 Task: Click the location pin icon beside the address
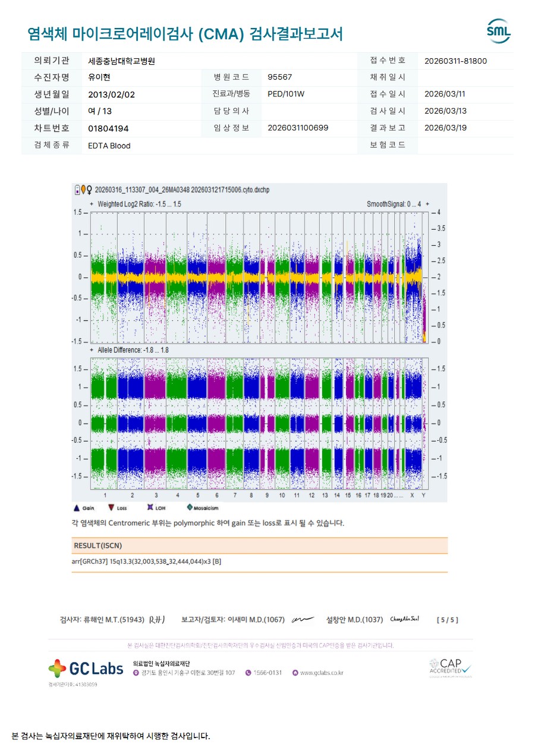click(136, 673)
